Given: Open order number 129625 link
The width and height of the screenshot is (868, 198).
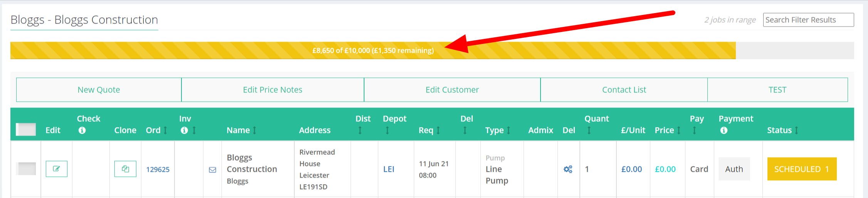Looking at the screenshot, I should coord(158,169).
